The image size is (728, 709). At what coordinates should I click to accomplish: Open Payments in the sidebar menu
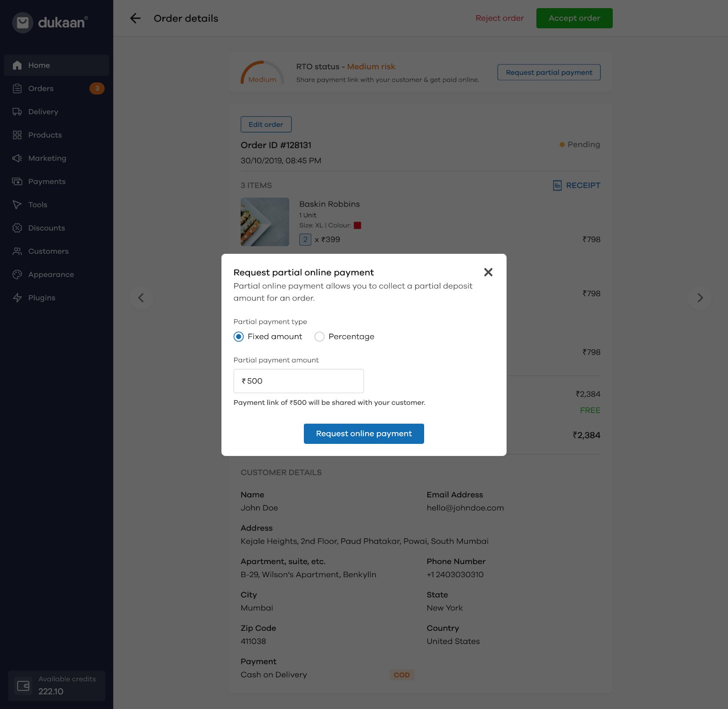pyautogui.click(x=56, y=181)
